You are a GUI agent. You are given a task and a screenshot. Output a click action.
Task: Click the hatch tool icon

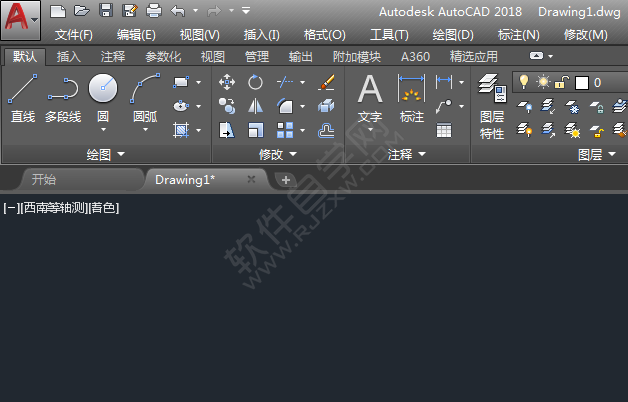181,130
